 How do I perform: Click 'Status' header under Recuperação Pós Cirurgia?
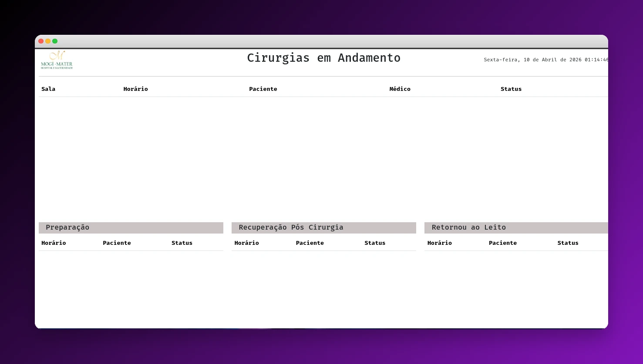click(375, 243)
